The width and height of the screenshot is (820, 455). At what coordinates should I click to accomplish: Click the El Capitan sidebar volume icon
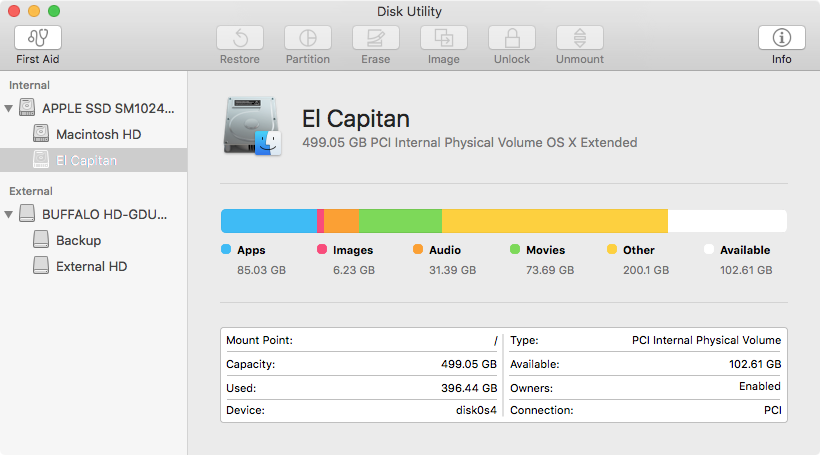click(x=41, y=160)
